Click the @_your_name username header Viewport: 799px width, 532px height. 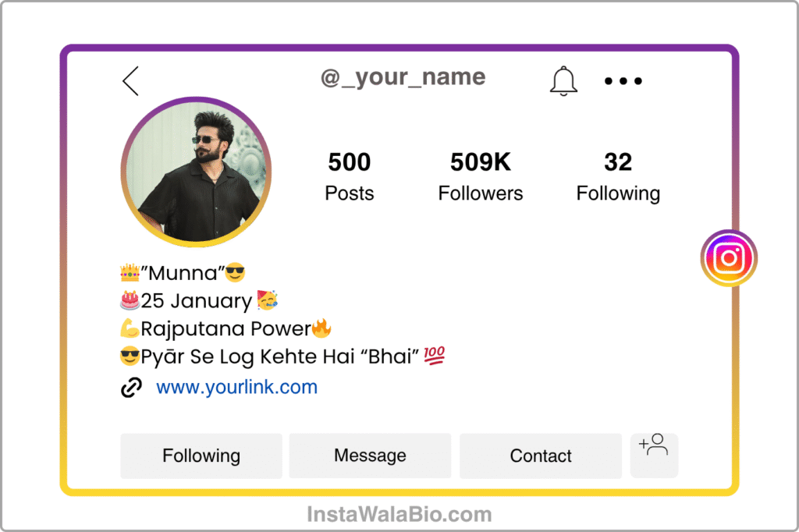click(x=403, y=77)
